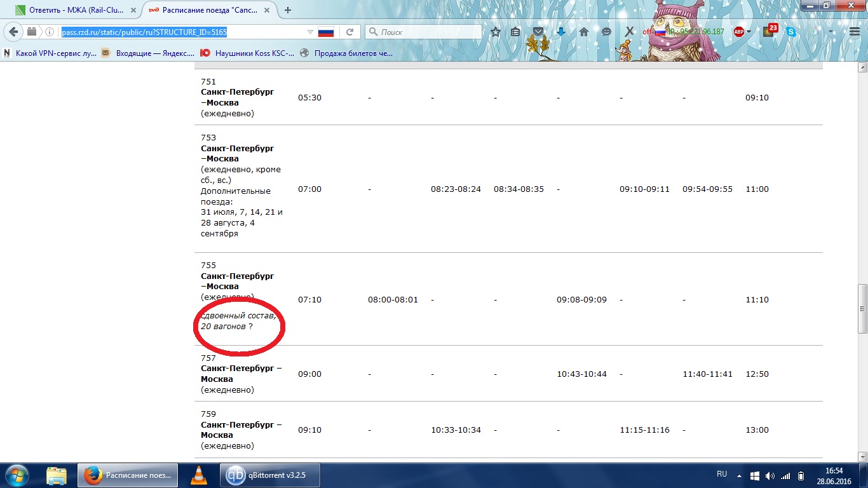The image size is (868, 488).
Task: Show hidden system tray icons
Action: point(738,475)
